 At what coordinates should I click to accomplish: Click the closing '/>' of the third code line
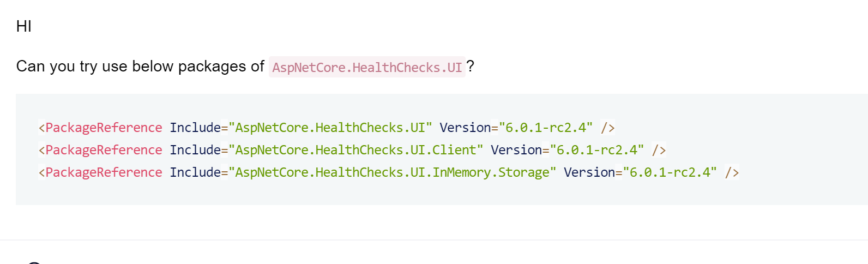click(x=732, y=173)
